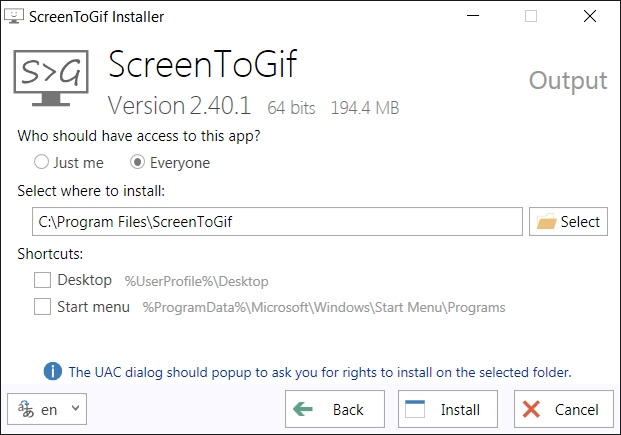Click the red X cancel icon

(x=533, y=410)
